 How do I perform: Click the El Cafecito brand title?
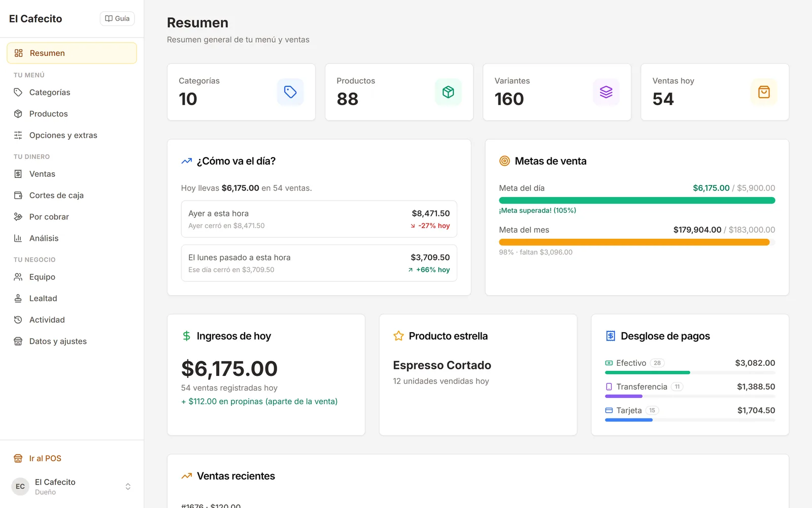tap(36, 19)
